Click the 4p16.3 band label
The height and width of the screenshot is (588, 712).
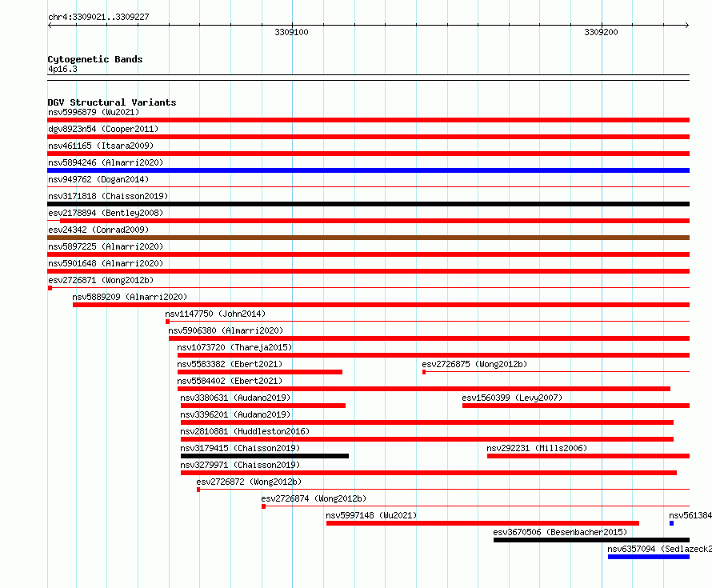(x=62, y=69)
